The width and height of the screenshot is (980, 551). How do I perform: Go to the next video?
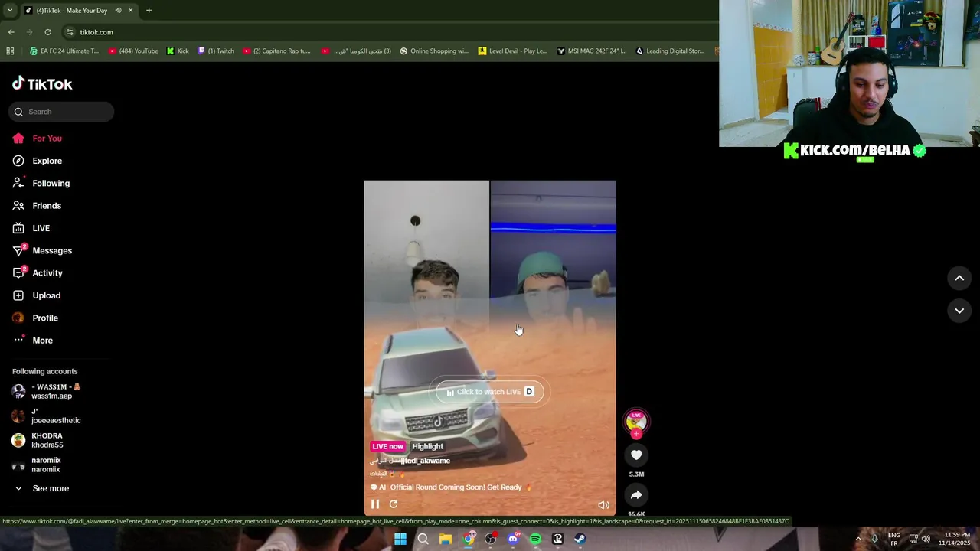coord(959,311)
